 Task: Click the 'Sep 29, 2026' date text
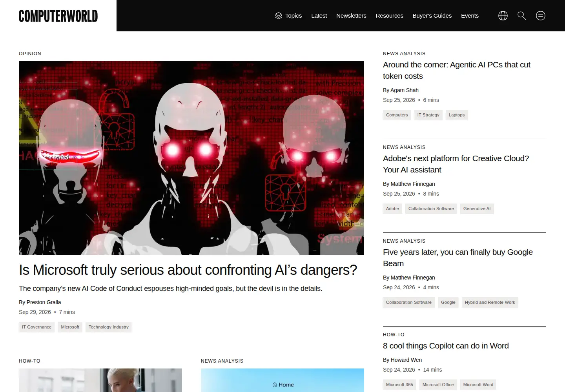click(35, 312)
